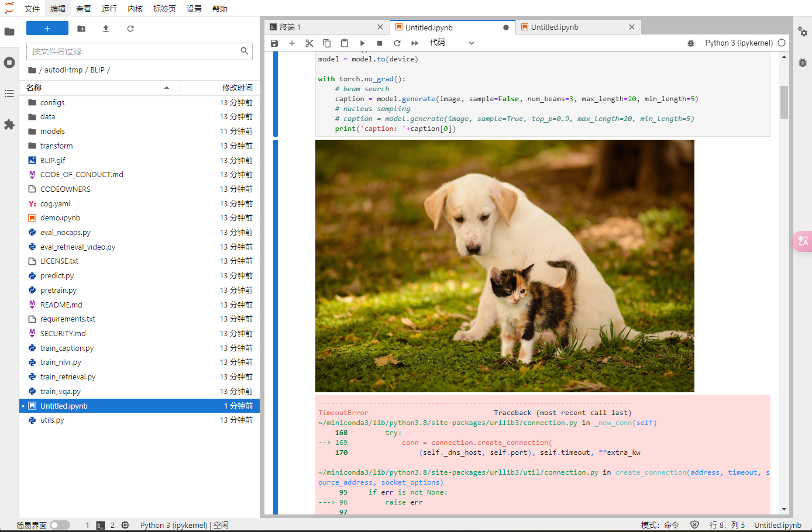Restart the kernel with the refresh icon
The width and height of the screenshot is (812, 532).
pos(397,43)
